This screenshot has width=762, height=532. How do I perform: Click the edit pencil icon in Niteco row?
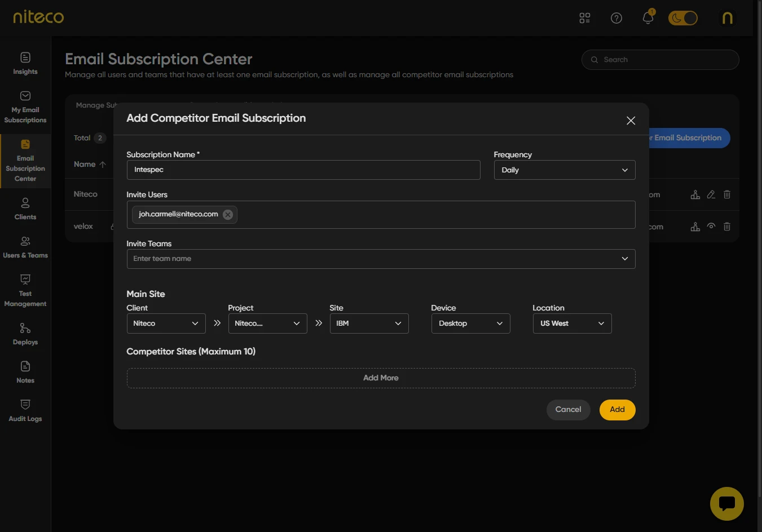point(711,194)
